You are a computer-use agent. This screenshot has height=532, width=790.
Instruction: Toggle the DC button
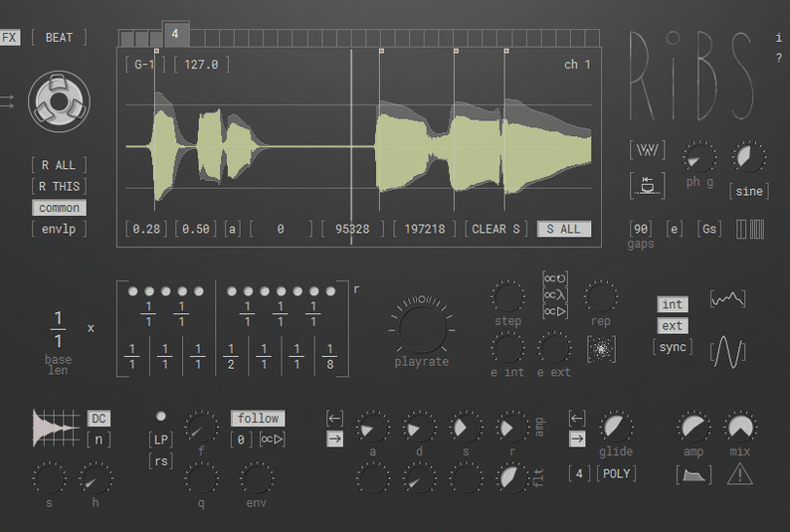[x=99, y=419]
